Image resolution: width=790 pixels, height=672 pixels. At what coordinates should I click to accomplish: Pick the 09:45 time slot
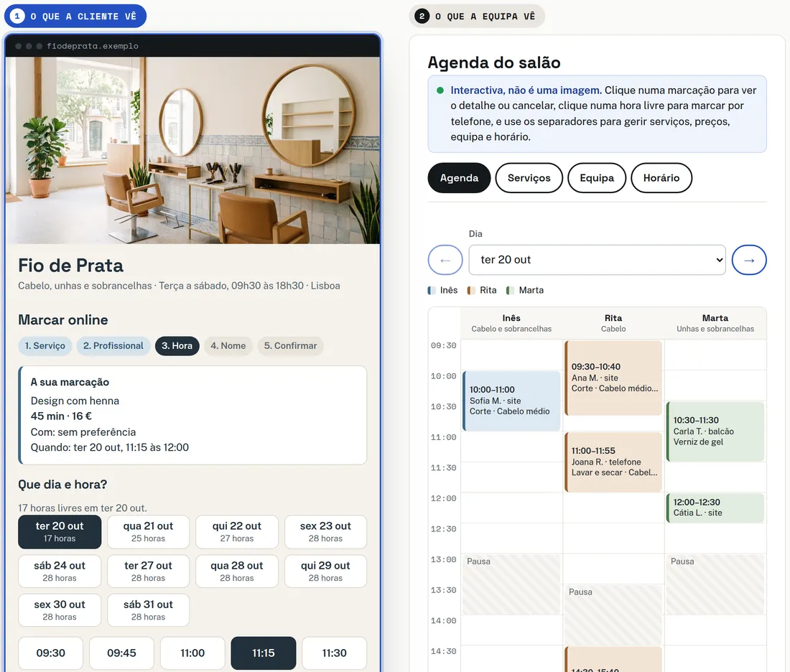[121, 653]
